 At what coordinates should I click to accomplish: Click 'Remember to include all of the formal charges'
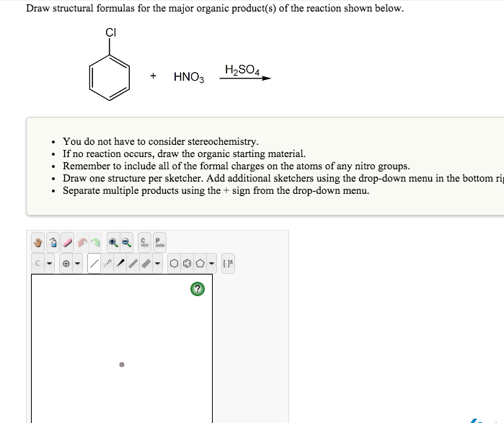[x=236, y=166]
